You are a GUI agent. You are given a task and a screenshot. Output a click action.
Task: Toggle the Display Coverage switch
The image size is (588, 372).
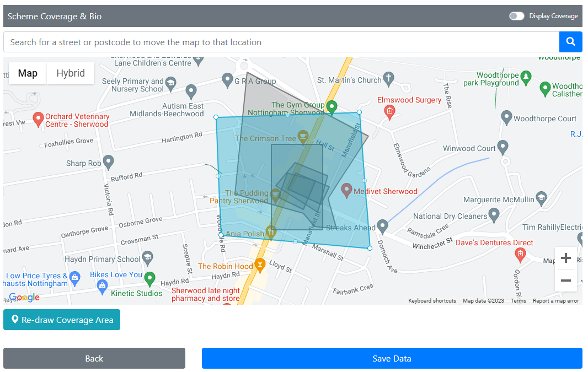coord(516,16)
